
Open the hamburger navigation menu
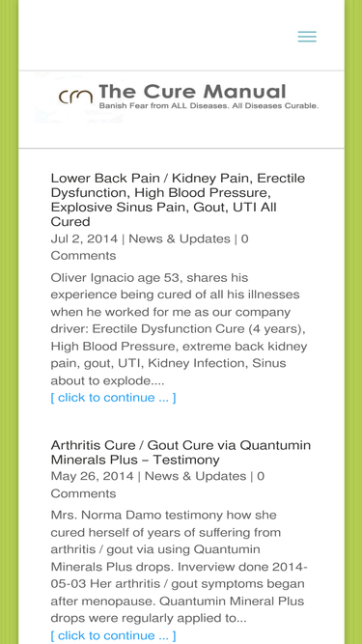coord(307,37)
